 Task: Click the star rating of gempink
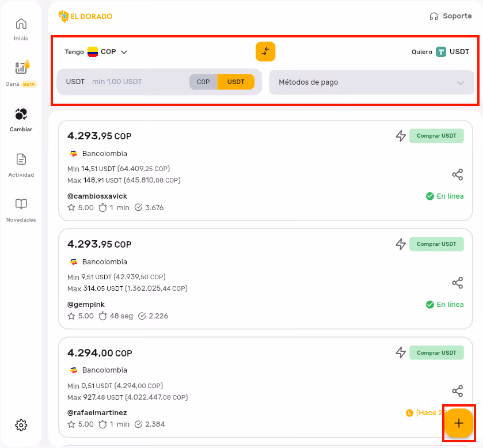[x=81, y=316]
